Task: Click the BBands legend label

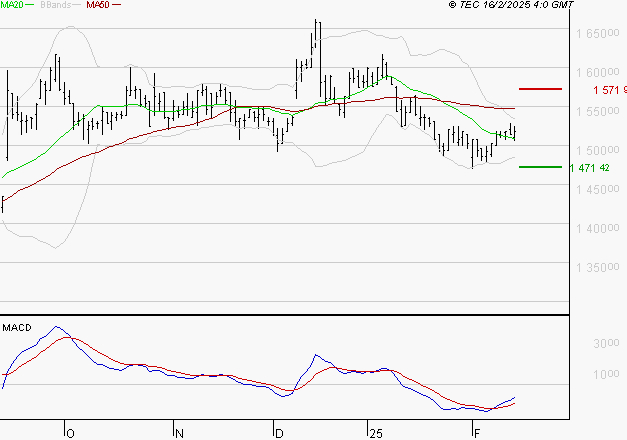Action: pos(56,5)
